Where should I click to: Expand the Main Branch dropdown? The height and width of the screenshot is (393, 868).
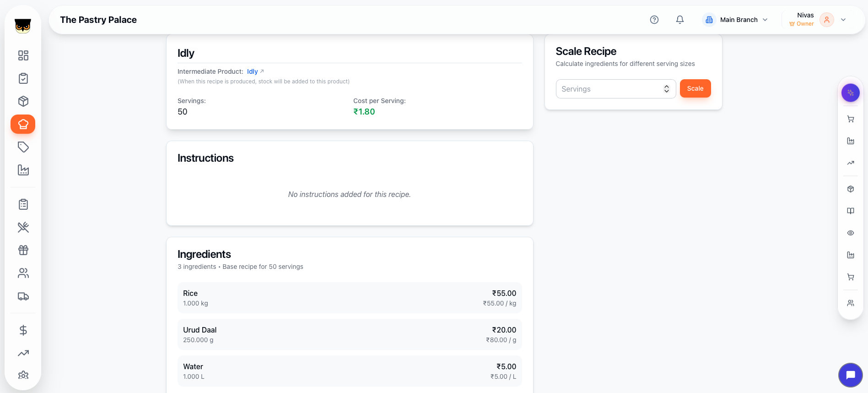738,20
